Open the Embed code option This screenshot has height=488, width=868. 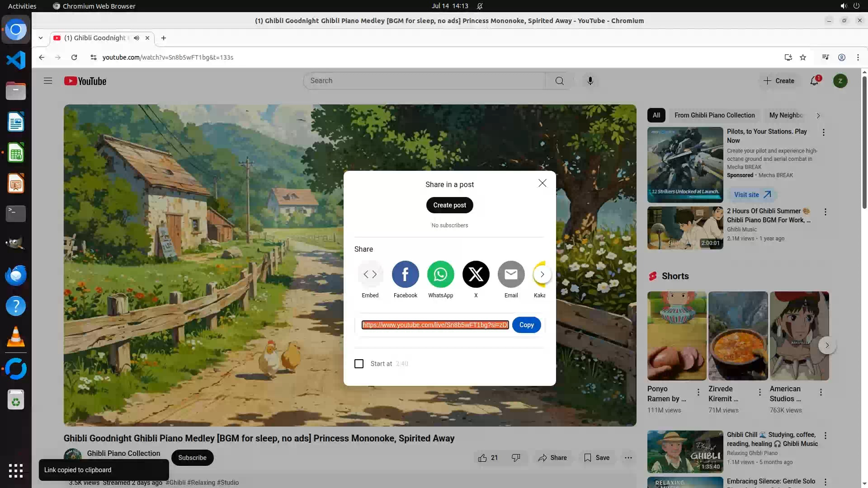tap(370, 274)
